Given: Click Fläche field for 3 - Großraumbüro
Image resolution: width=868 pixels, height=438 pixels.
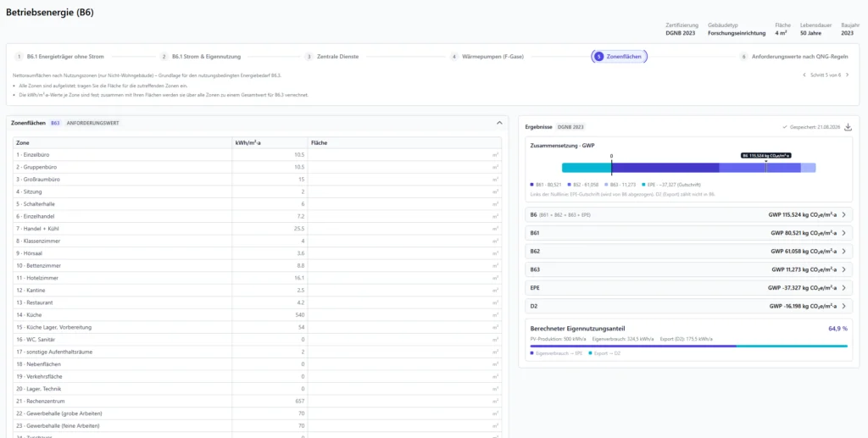Looking at the screenshot, I should coord(404,180).
